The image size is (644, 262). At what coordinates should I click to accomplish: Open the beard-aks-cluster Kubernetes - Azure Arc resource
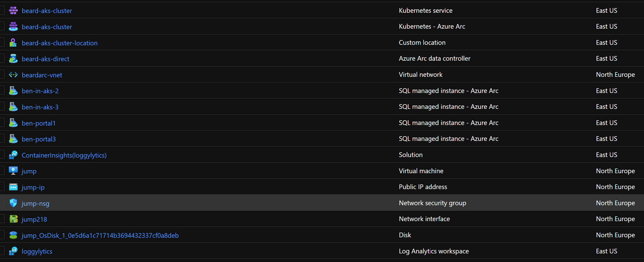click(47, 27)
